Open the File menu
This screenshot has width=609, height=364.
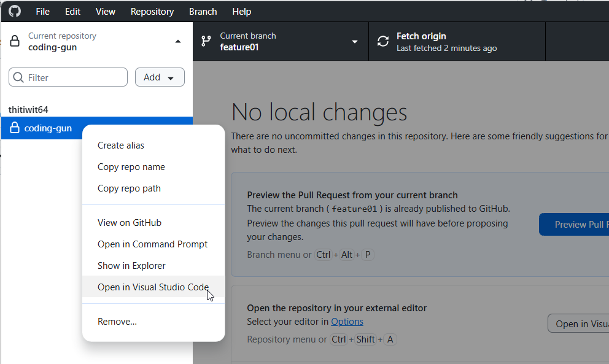(x=43, y=12)
